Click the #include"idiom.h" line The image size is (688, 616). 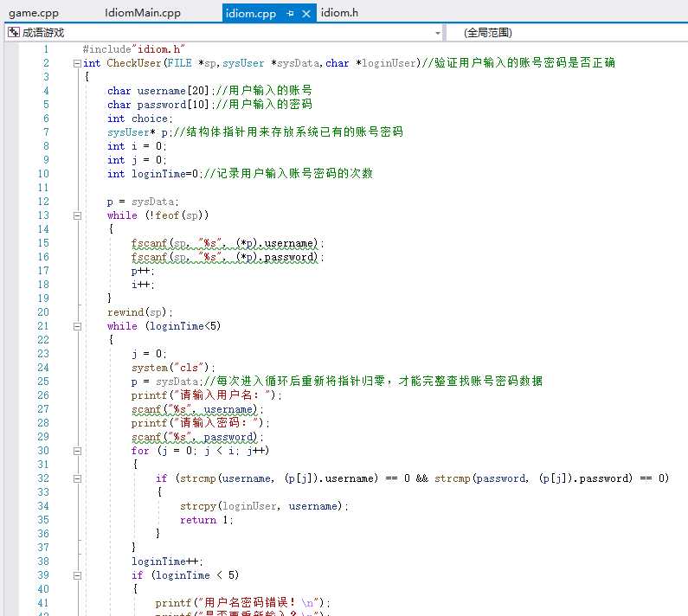(x=134, y=49)
